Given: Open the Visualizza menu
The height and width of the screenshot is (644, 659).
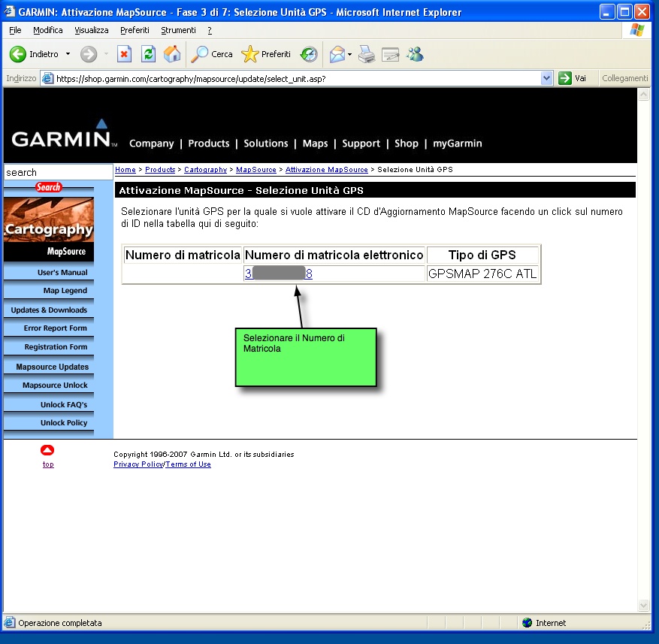Looking at the screenshot, I should (x=91, y=30).
